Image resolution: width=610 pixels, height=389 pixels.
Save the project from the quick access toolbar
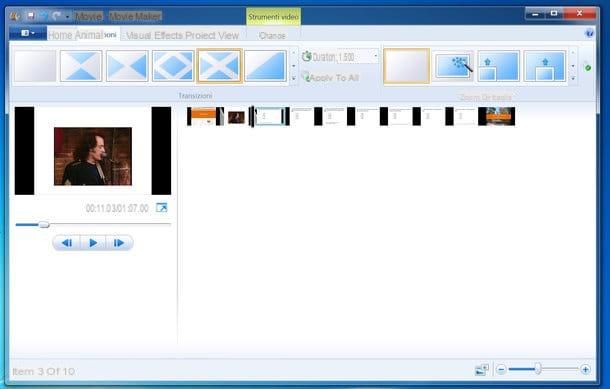pyautogui.click(x=31, y=16)
